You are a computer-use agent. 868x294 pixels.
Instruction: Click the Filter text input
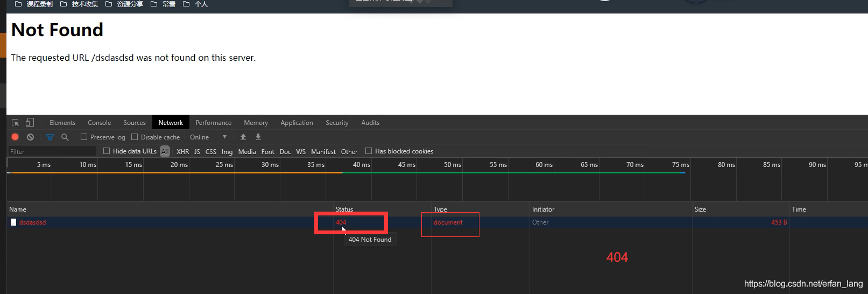click(x=52, y=152)
